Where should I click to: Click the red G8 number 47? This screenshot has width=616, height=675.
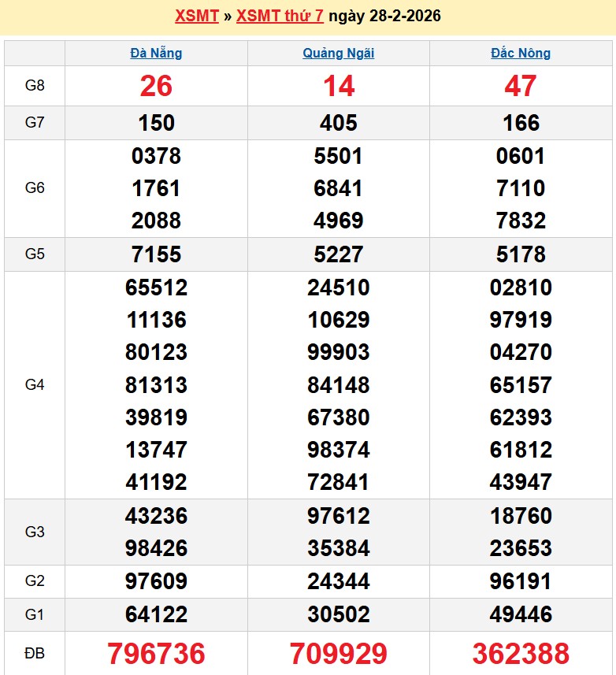(521, 86)
